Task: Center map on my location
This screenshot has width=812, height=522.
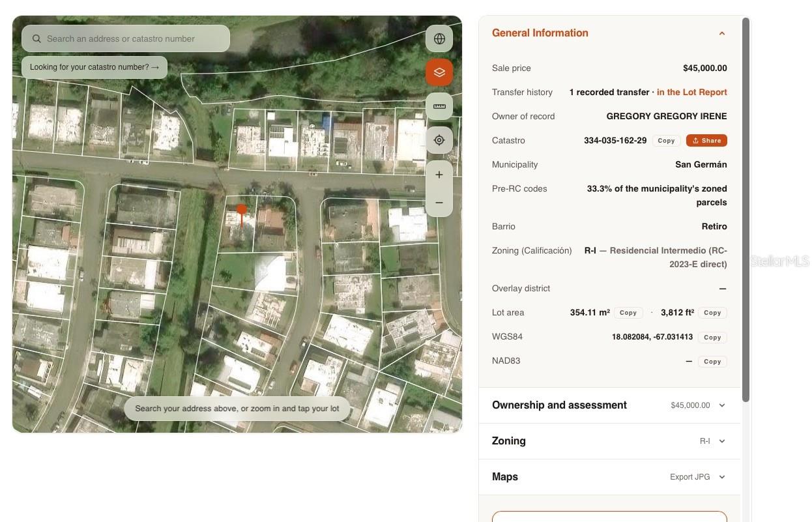Action: point(439,140)
